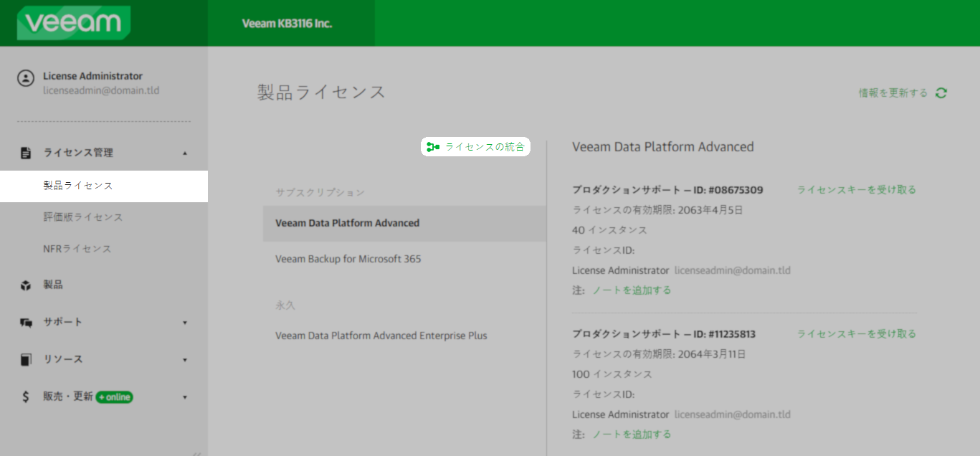Click the sidebar collapse handle
Image resolution: width=980 pixels, height=456 pixels.
pyautogui.click(x=197, y=452)
